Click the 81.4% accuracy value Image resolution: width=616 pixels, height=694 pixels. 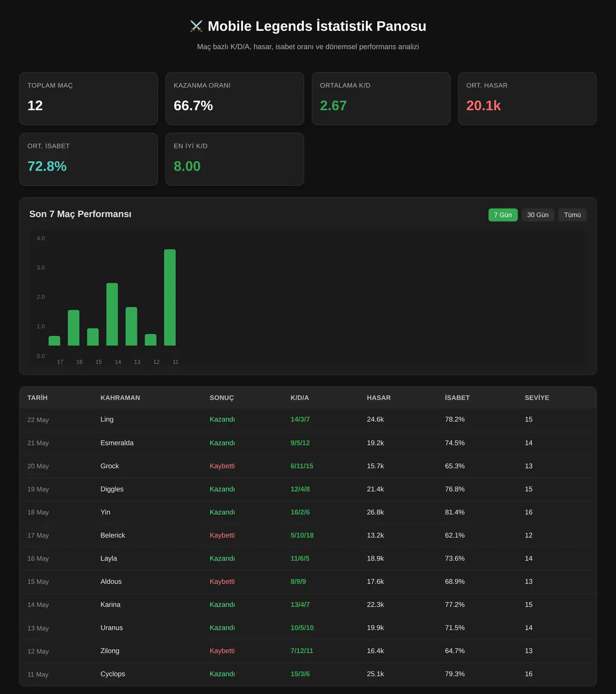[455, 512]
